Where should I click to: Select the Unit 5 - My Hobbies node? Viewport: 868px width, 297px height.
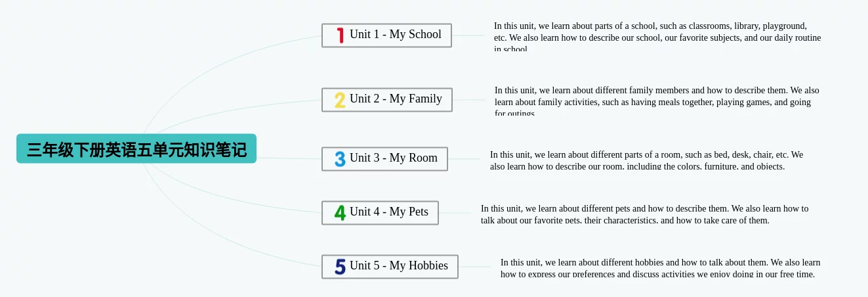coord(390,267)
